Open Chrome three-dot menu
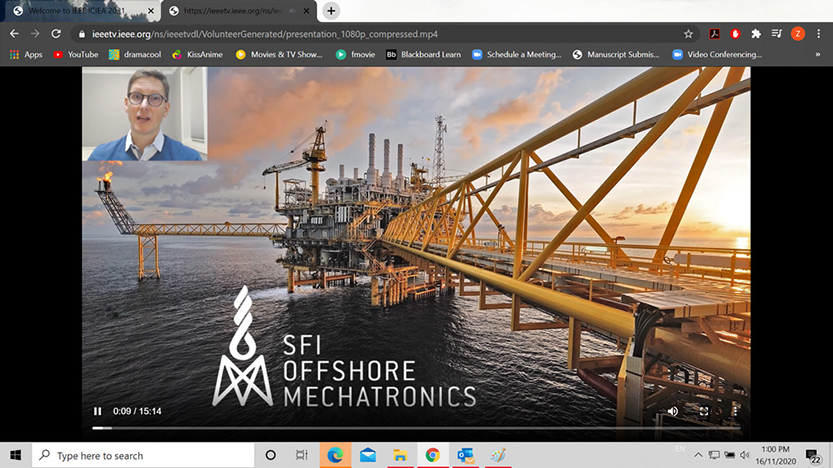 [x=818, y=34]
